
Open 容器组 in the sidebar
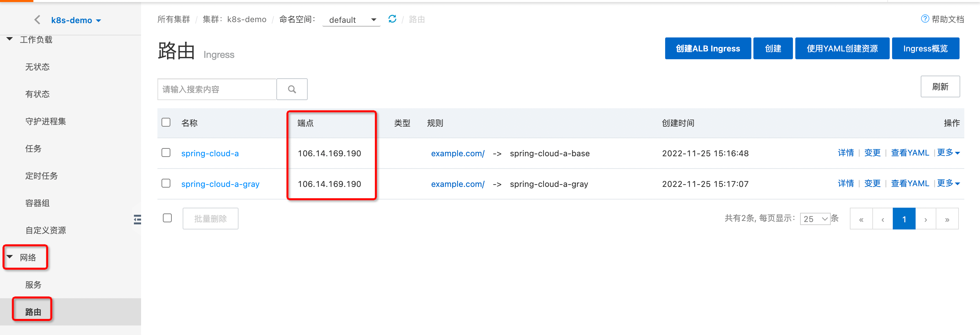(x=37, y=203)
